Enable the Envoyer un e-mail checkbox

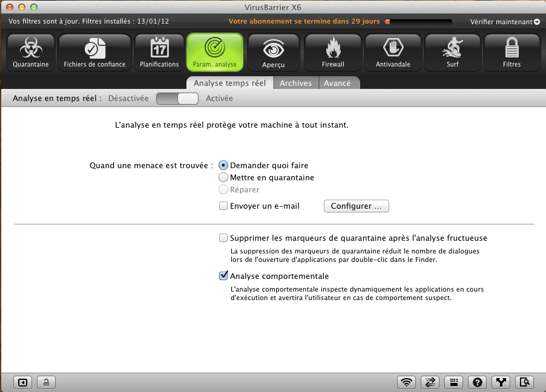coord(224,206)
